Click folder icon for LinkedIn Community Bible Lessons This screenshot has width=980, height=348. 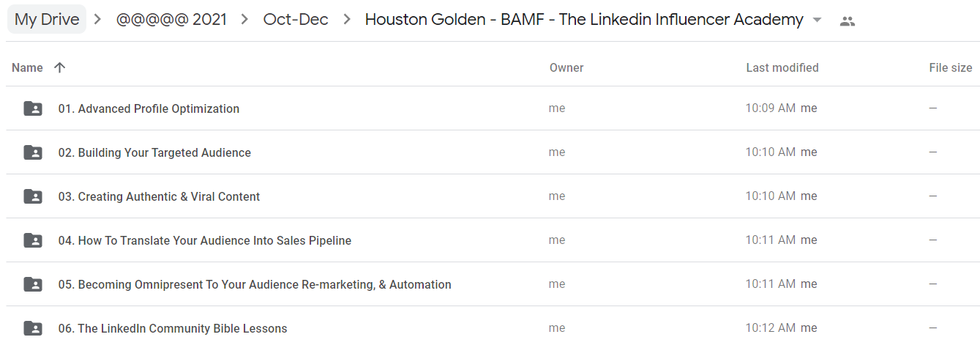(x=33, y=328)
